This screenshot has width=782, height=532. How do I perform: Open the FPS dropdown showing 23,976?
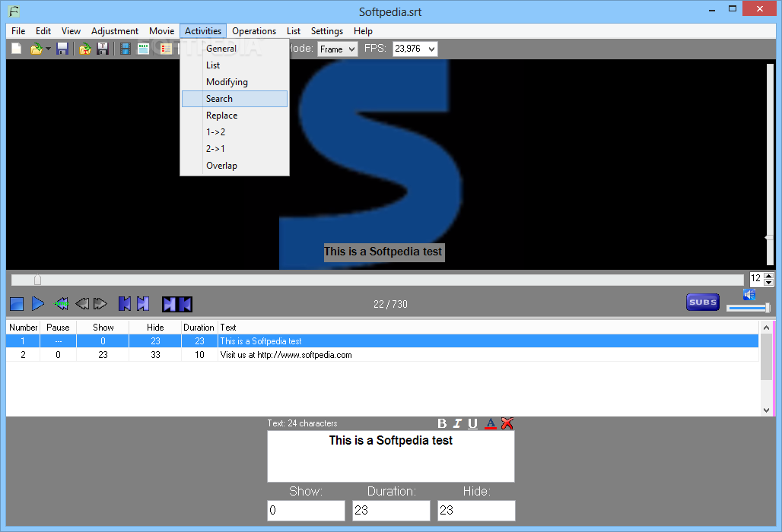coord(415,49)
